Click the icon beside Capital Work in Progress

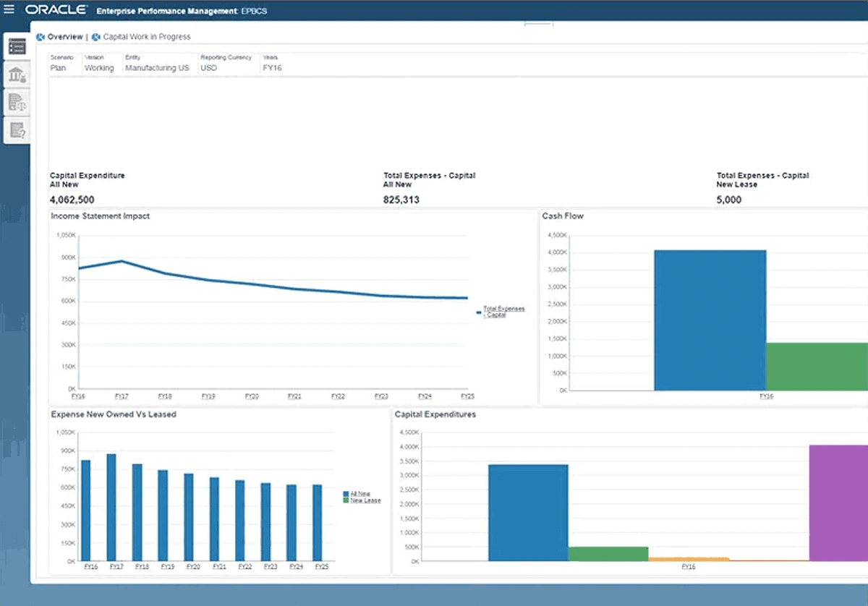(96, 37)
